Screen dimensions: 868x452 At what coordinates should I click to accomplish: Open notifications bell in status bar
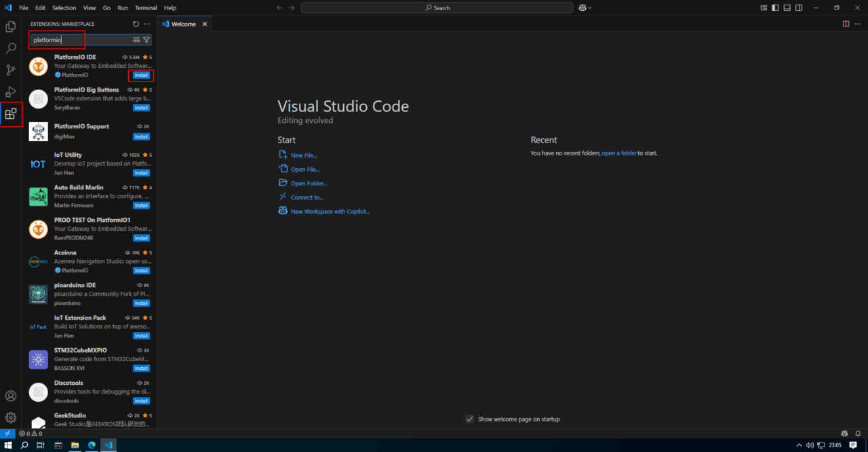858,433
